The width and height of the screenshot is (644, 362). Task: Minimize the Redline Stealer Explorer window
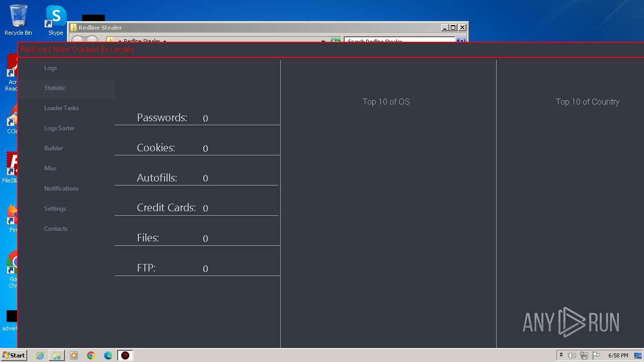[x=444, y=28]
